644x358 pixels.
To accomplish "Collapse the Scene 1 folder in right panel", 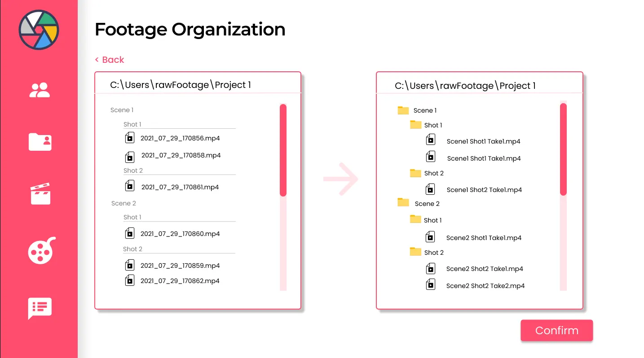I will click(x=403, y=110).
